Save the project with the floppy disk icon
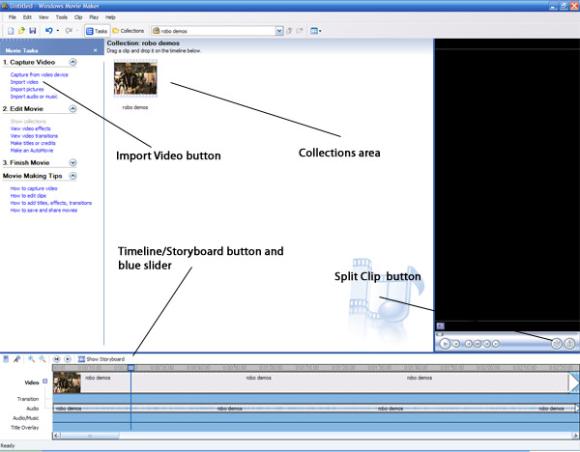The image size is (580, 452). (33, 31)
